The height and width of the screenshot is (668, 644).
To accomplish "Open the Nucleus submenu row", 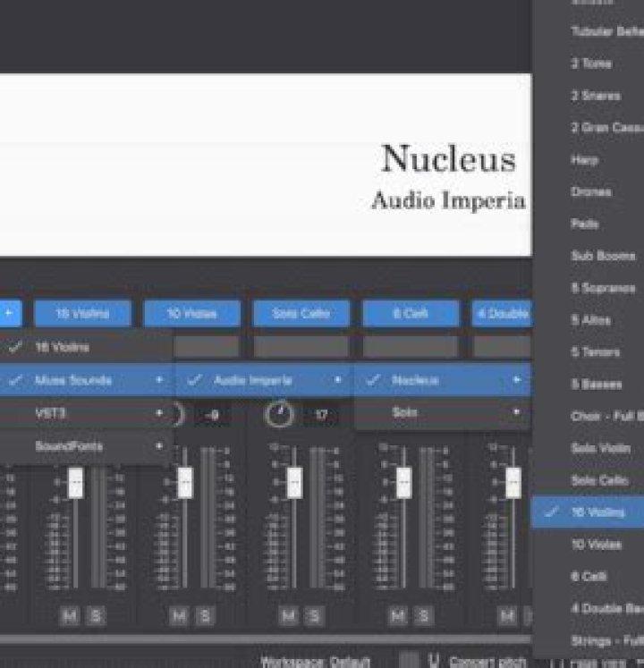I will pyautogui.click(x=443, y=380).
